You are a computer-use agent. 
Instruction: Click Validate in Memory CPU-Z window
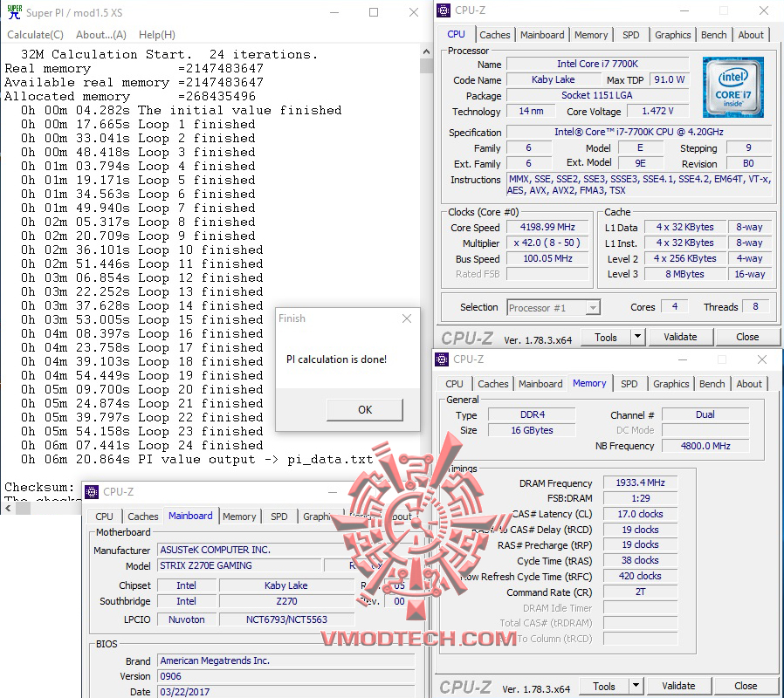coord(678,687)
